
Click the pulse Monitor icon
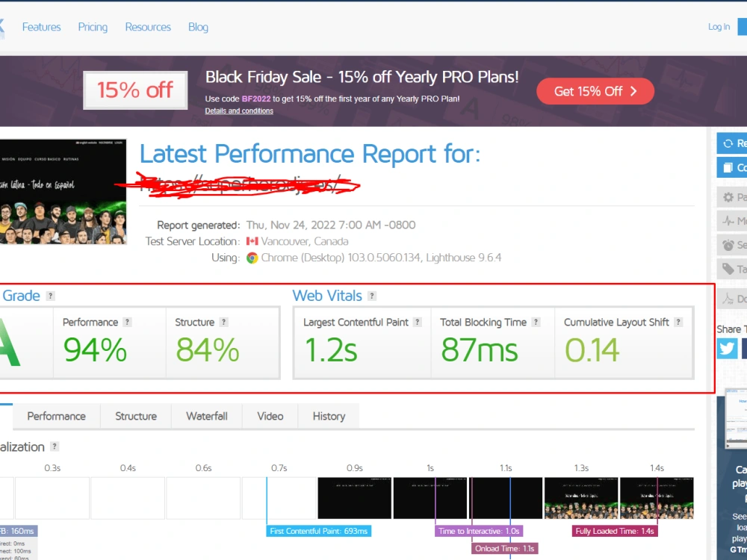pyautogui.click(x=728, y=221)
